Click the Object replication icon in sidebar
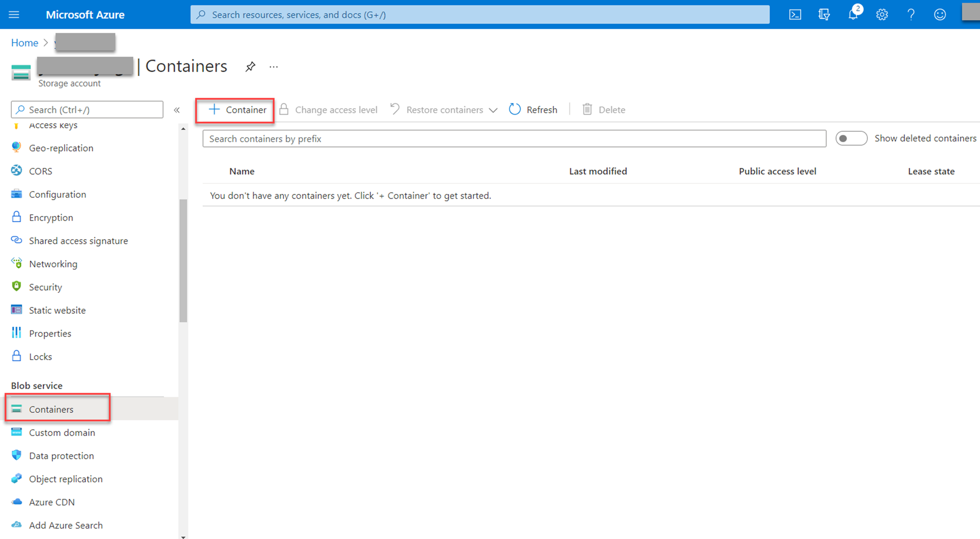The height and width of the screenshot is (539, 980). pos(16,478)
